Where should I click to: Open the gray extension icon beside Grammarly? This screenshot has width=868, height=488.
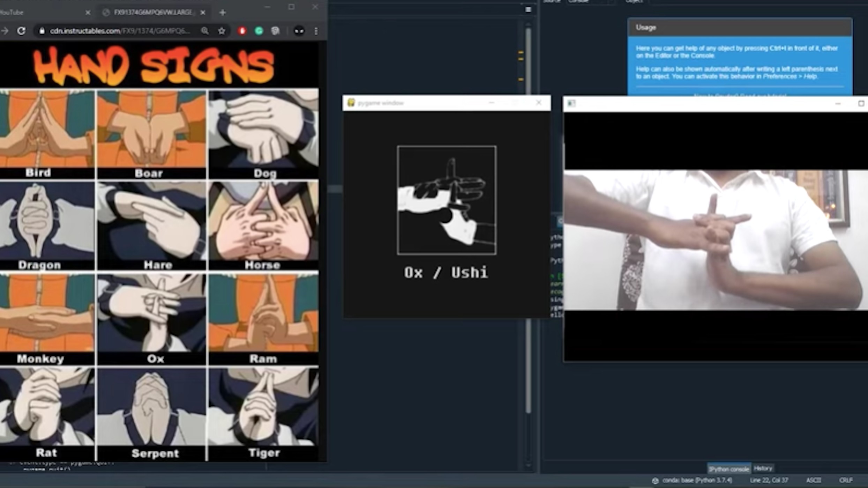pos(276,31)
